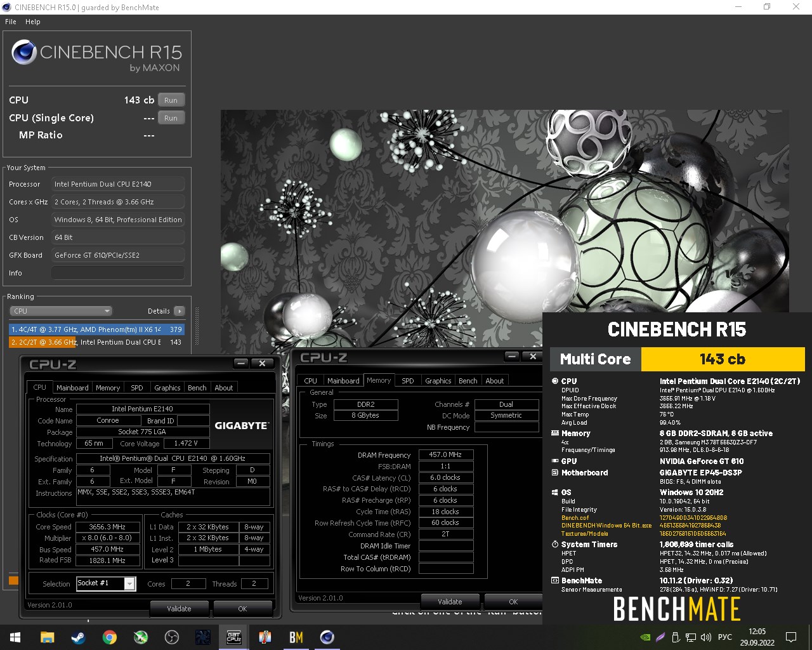Run the CPU multi-core benchmark
The width and height of the screenshot is (812, 650).
coord(171,100)
